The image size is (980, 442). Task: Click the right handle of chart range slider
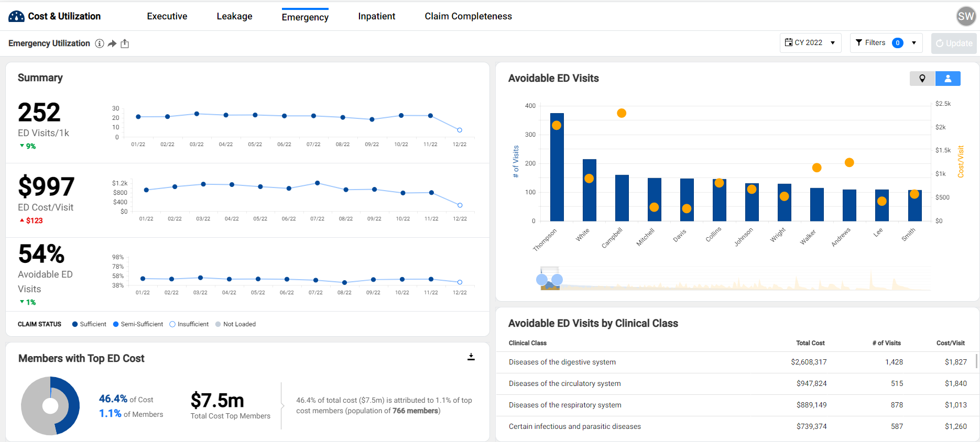[557, 280]
